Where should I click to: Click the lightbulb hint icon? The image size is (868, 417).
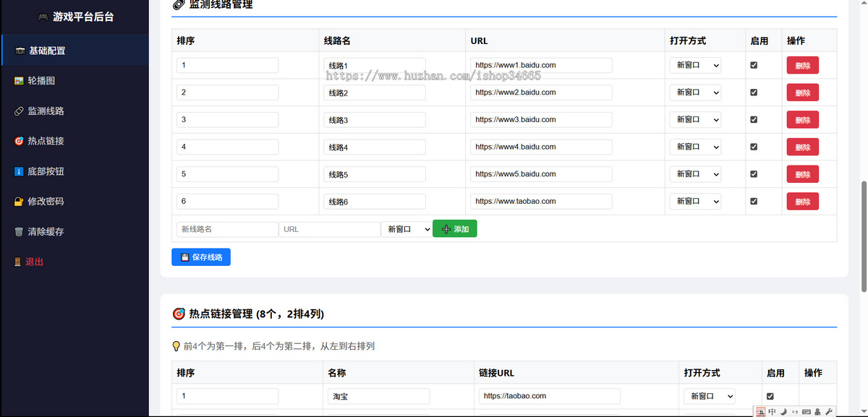176,346
